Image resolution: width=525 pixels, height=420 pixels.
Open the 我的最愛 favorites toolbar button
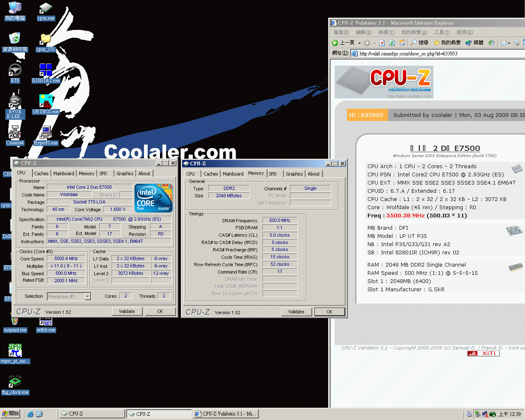click(447, 43)
